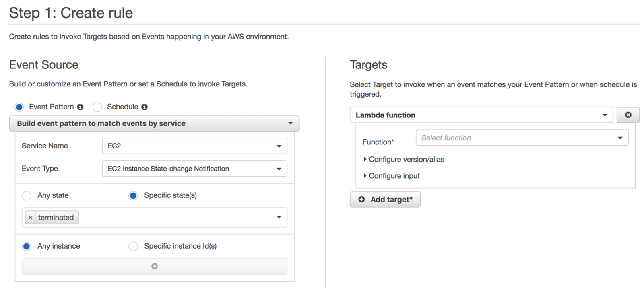Remove the Lambda function target
Viewport: 644px width, 288px height.
pos(628,115)
